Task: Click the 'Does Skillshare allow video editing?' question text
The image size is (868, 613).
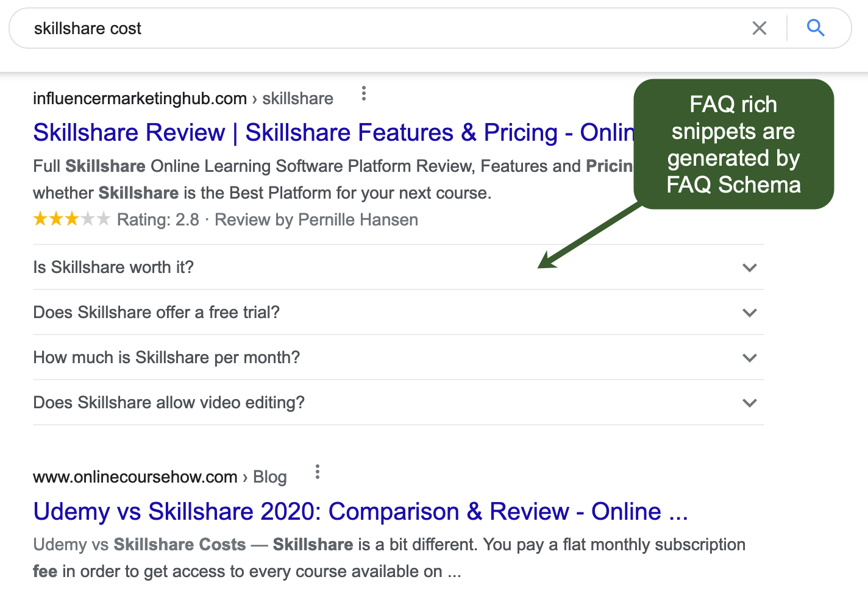Action: (169, 403)
